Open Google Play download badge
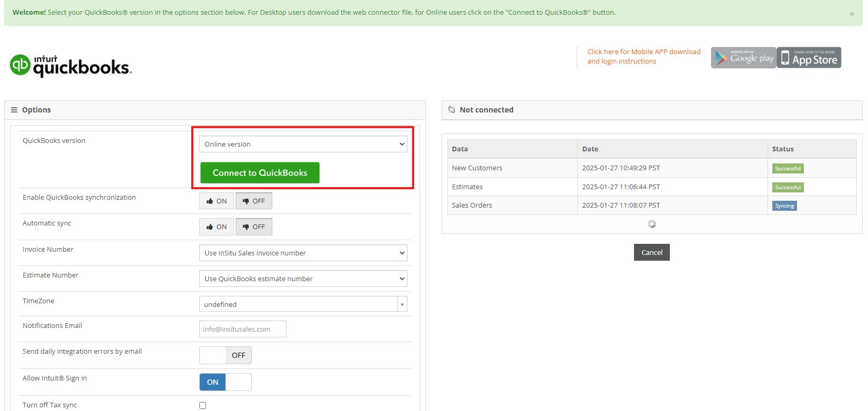The image size is (868, 411). point(743,58)
